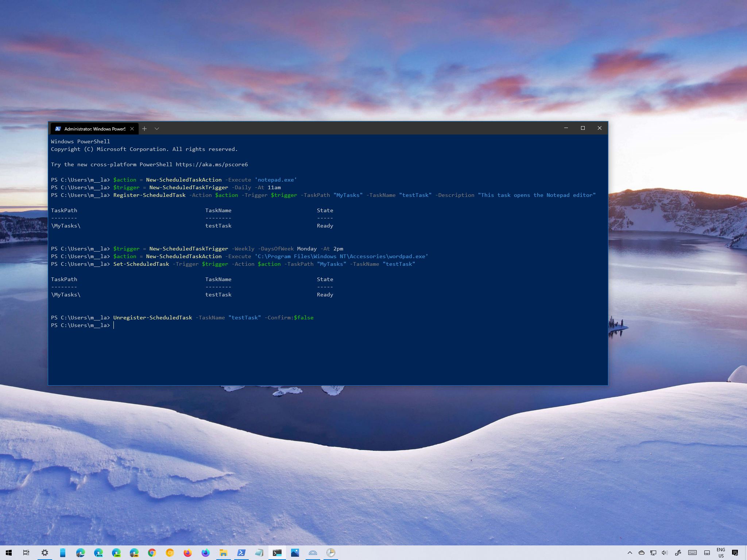
Task: Open Google Chrome from the taskbar
Action: point(152,553)
